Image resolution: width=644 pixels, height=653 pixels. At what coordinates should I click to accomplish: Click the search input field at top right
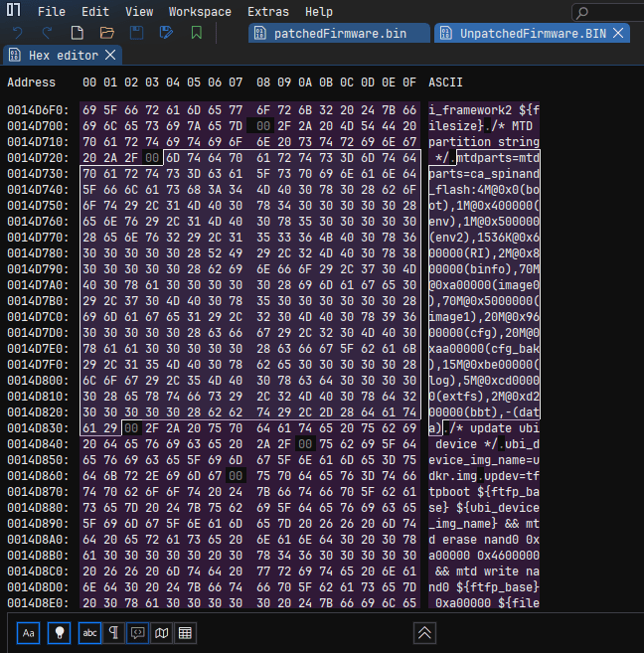pyautogui.click(x=610, y=13)
